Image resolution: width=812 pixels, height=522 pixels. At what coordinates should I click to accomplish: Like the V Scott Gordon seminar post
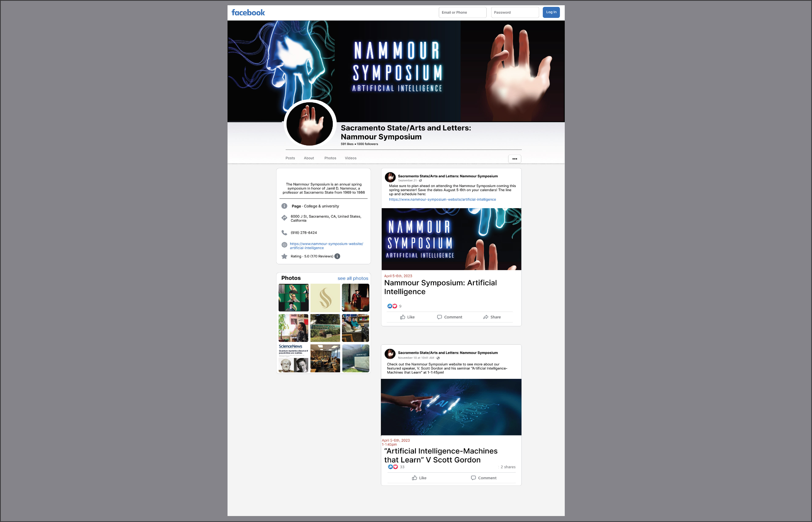pyautogui.click(x=419, y=478)
